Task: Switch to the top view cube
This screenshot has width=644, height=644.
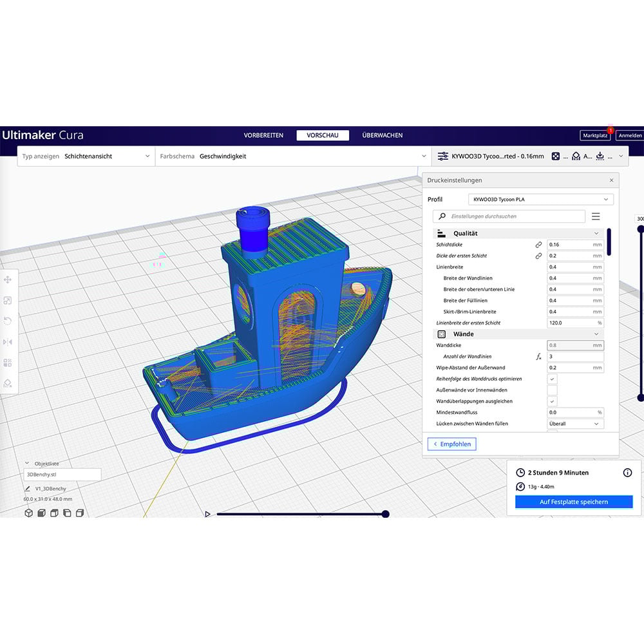Action: click(54, 513)
